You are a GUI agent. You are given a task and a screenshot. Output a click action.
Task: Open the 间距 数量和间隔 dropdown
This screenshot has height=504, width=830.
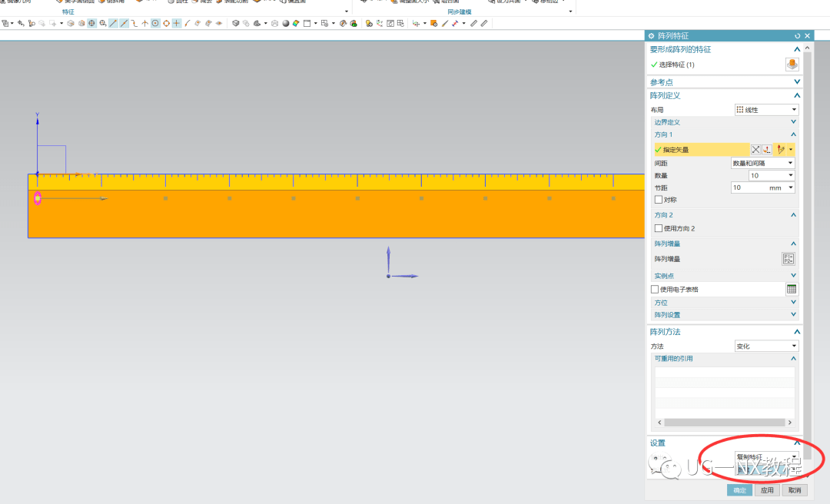click(763, 163)
